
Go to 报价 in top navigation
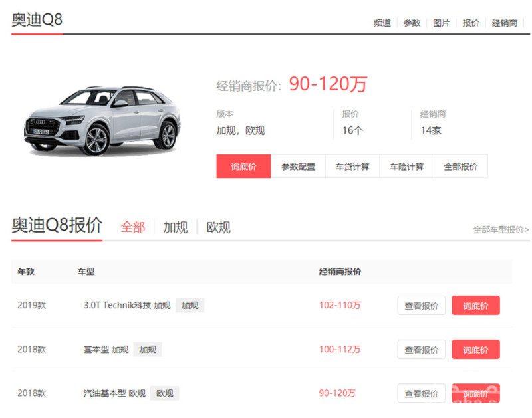click(x=471, y=23)
